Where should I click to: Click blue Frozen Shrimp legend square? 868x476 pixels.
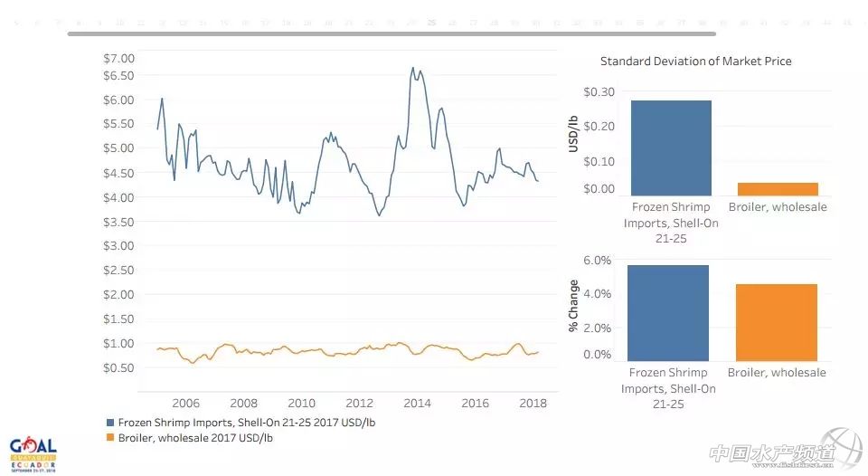(x=111, y=423)
